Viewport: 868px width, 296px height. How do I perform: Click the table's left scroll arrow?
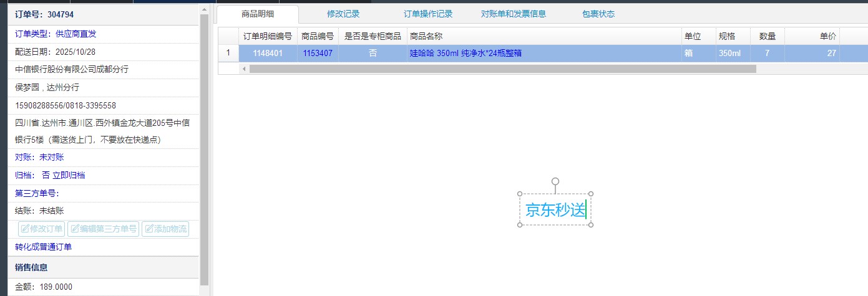click(244, 69)
